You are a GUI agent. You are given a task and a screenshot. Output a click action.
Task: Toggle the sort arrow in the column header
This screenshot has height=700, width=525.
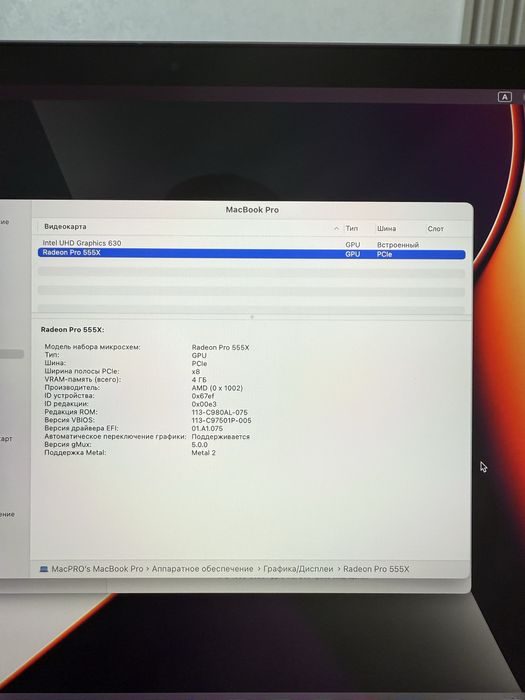pyautogui.click(x=337, y=228)
